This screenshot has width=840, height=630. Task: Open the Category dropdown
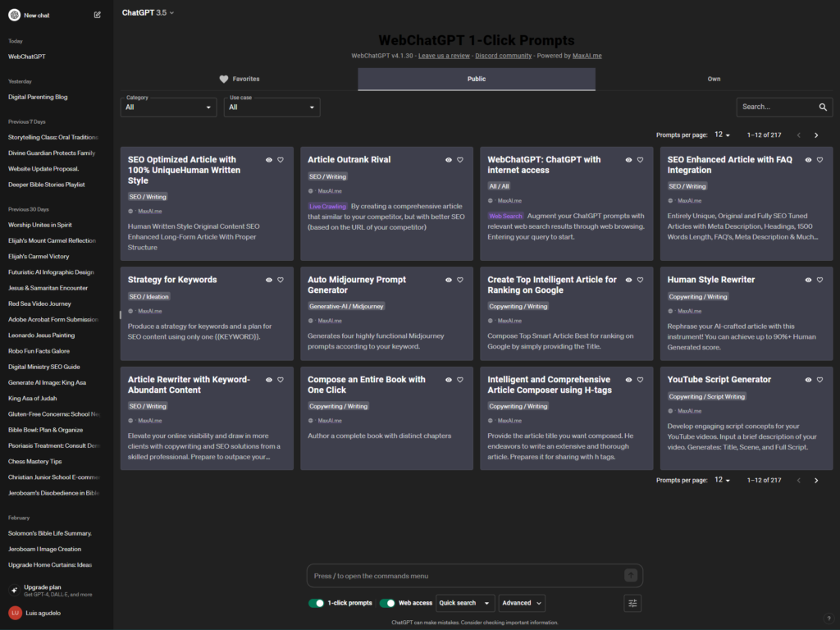(x=168, y=107)
